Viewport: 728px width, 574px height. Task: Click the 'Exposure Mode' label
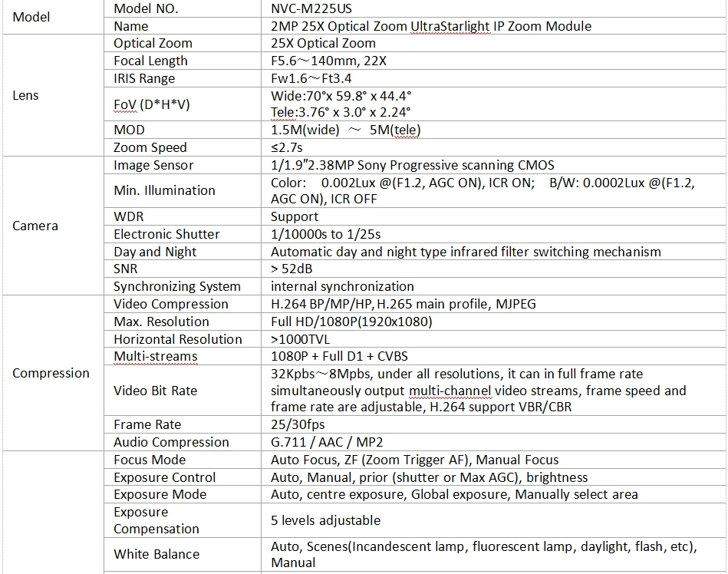click(160, 495)
